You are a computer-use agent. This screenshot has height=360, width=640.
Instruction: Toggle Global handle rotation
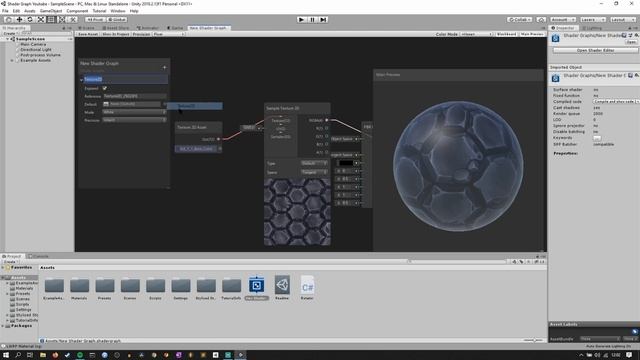point(117,19)
